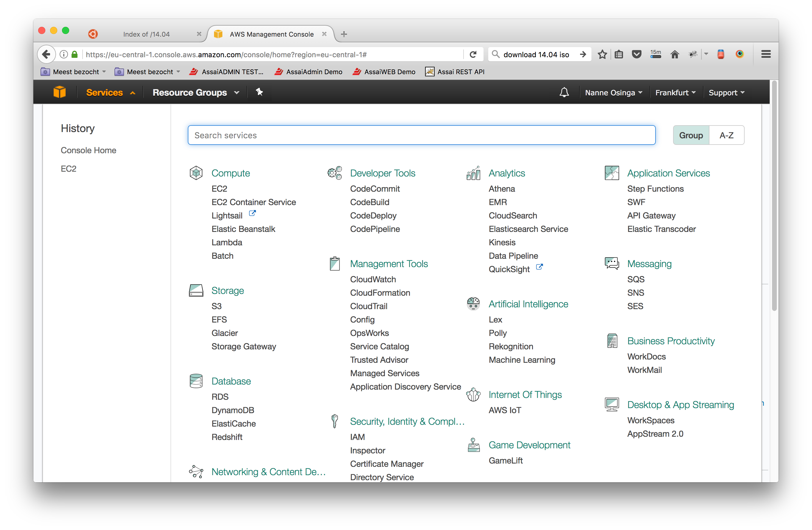Click the Compute category icon

click(196, 173)
